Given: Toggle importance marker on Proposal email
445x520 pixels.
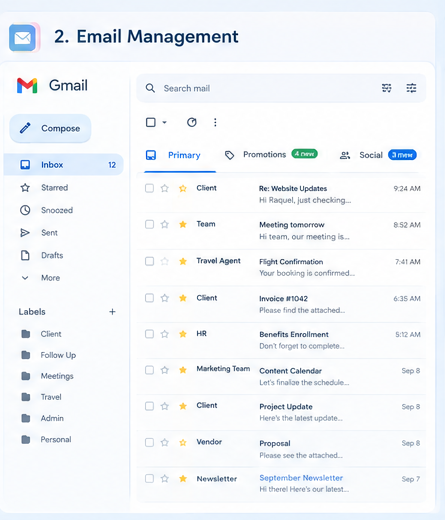Looking at the screenshot, I should pyautogui.click(x=183, y=443).
